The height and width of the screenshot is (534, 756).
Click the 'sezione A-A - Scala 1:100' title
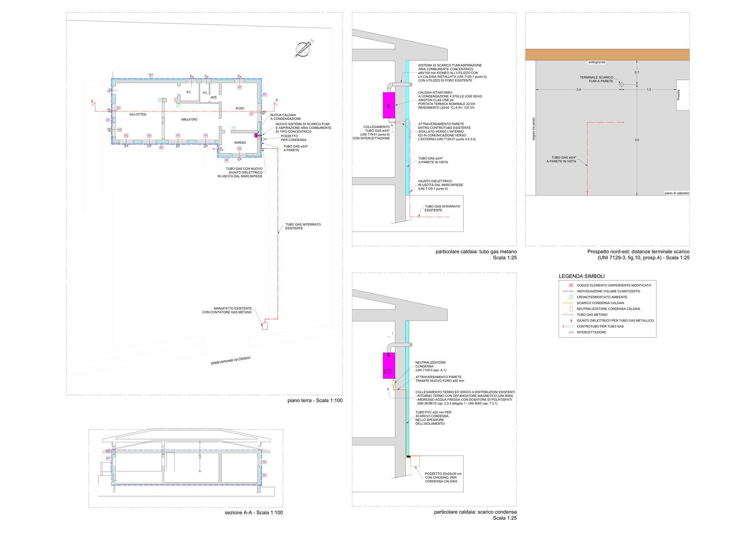click(254, 512)
